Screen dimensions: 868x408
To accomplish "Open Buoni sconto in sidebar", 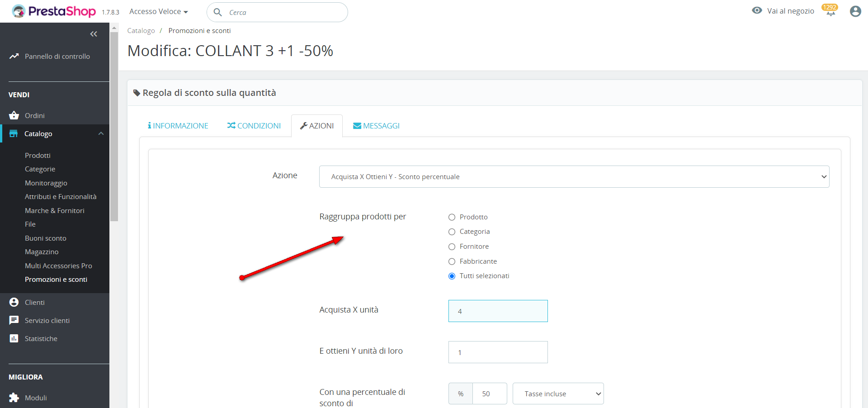I will coord(46,238).
